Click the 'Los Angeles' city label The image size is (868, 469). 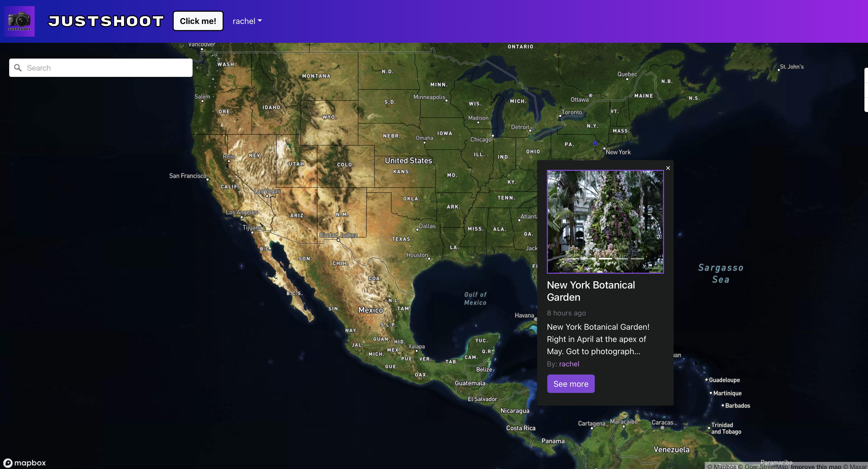(x=242, y=212)
